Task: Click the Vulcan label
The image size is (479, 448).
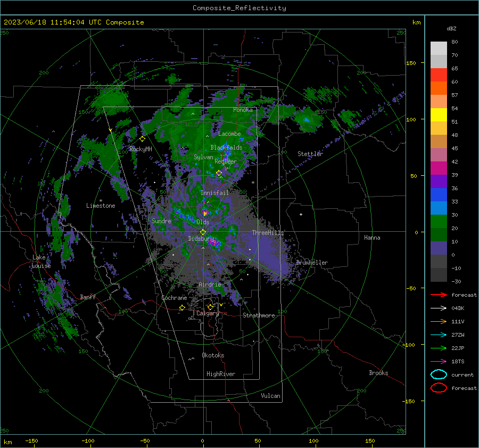Action: tap(270, 396)
